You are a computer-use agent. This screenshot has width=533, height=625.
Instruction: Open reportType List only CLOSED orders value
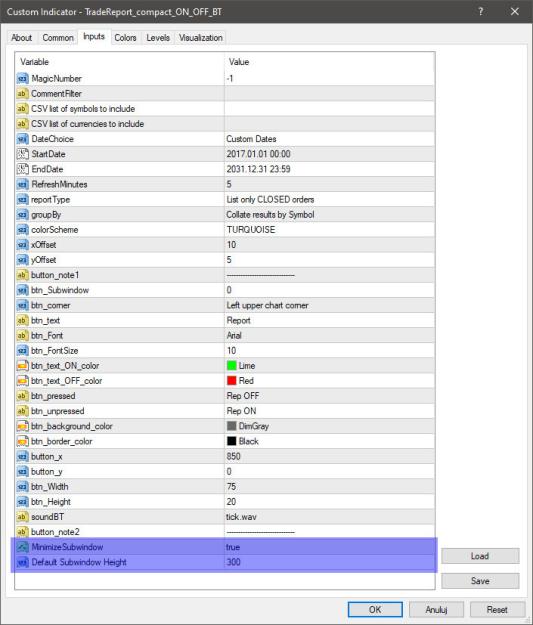(329, 199)
